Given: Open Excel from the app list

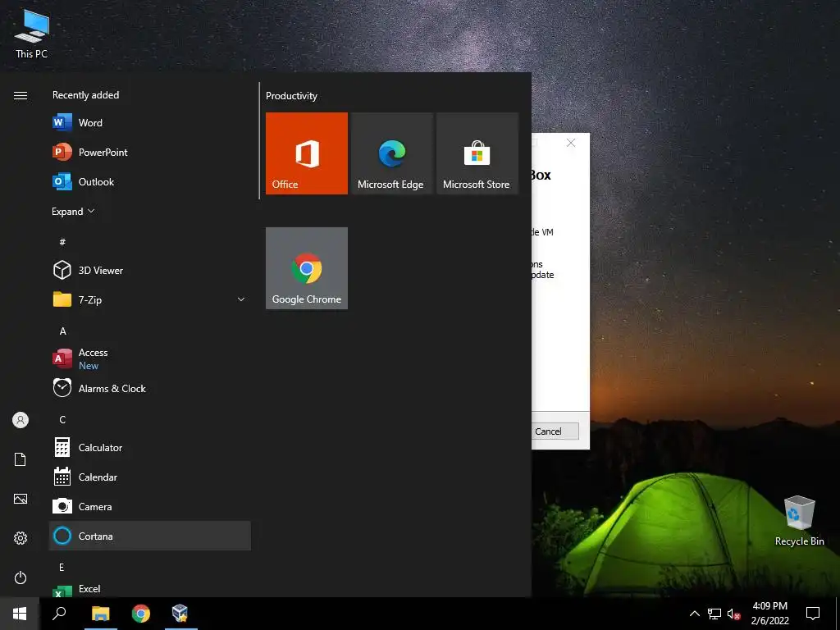Looking at the screenshot, I should click(149, 589).
